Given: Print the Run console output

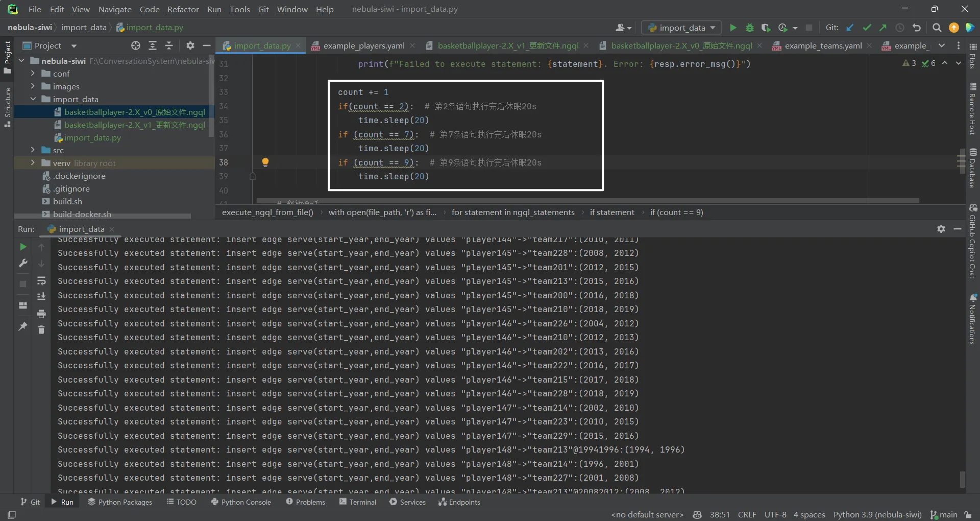Looking at the screenshot, I should (x=41, y=314).
